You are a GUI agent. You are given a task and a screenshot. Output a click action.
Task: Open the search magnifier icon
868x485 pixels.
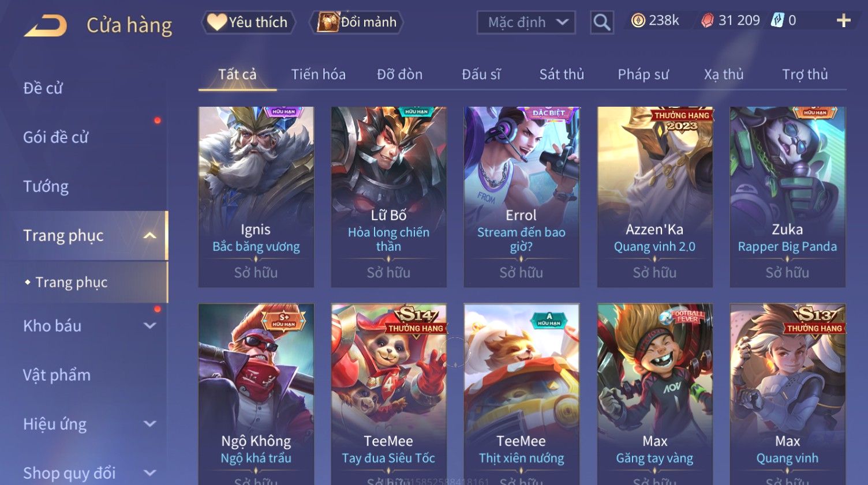pos(602,22)
